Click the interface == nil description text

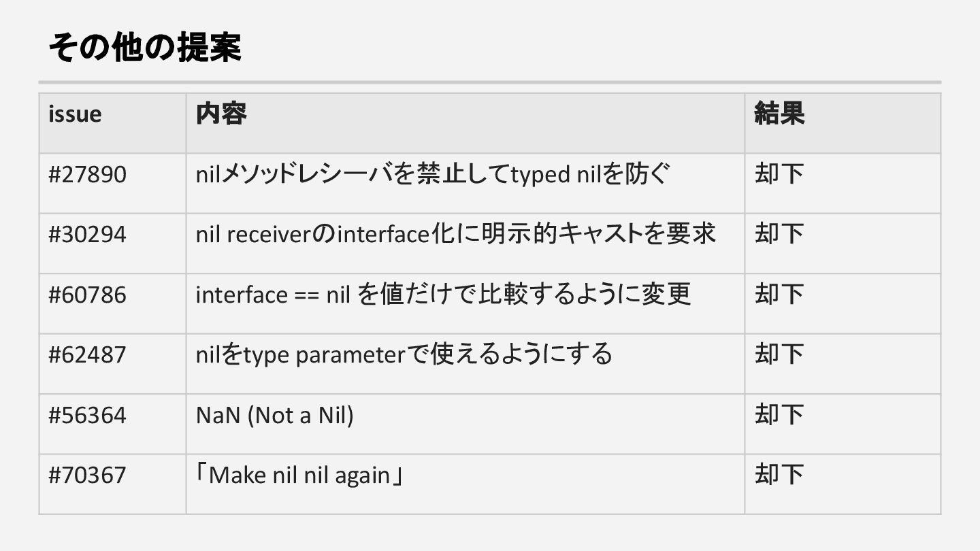[x=443, y=295]
